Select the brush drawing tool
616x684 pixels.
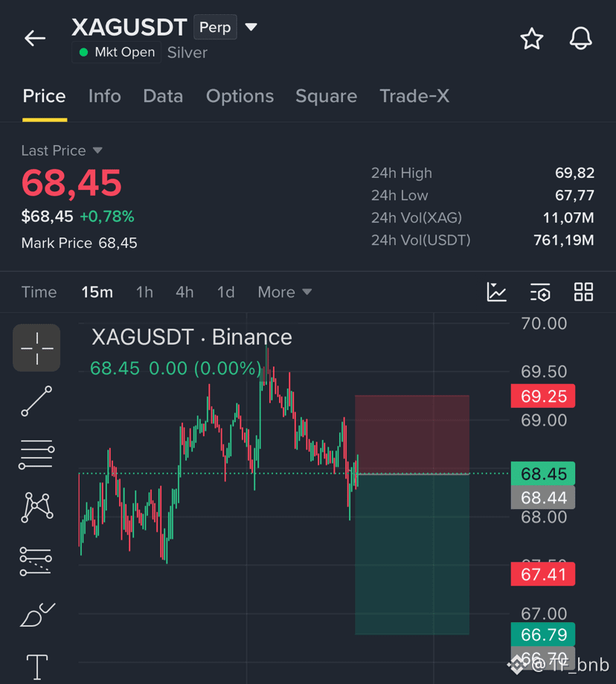pyautogui.click(x=37, y=615)
